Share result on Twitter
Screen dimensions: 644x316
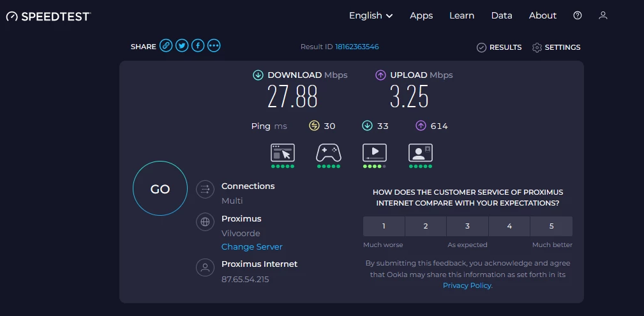pyautogui.click(x=182, y=46)
